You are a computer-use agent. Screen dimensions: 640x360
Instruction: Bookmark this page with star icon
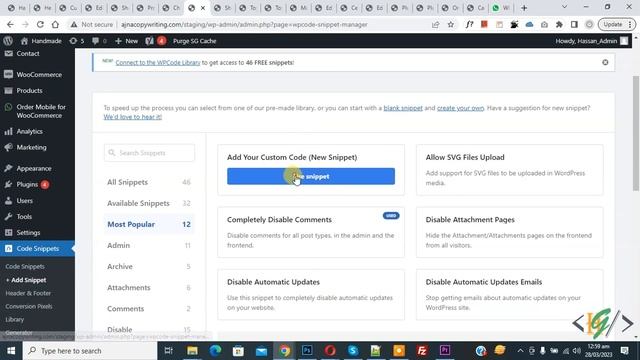tap(451, 24)
